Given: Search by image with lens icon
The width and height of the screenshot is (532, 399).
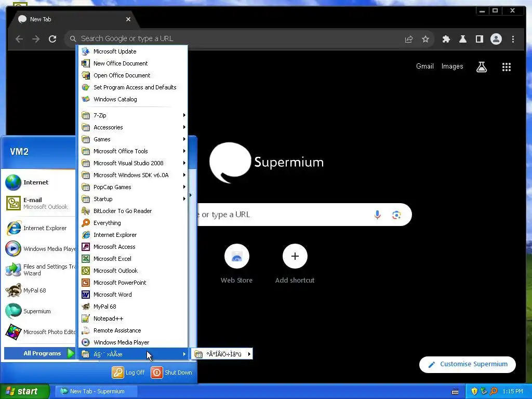Looking at the screenshot, I should point(396,215).
